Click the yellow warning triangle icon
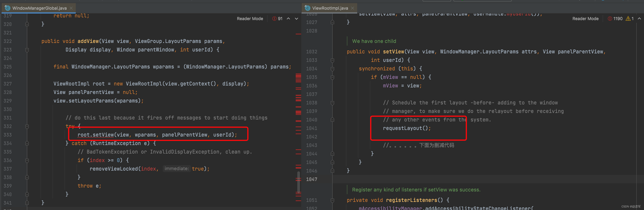The width and height of the screenshot is (644, 210). point(628,19)
